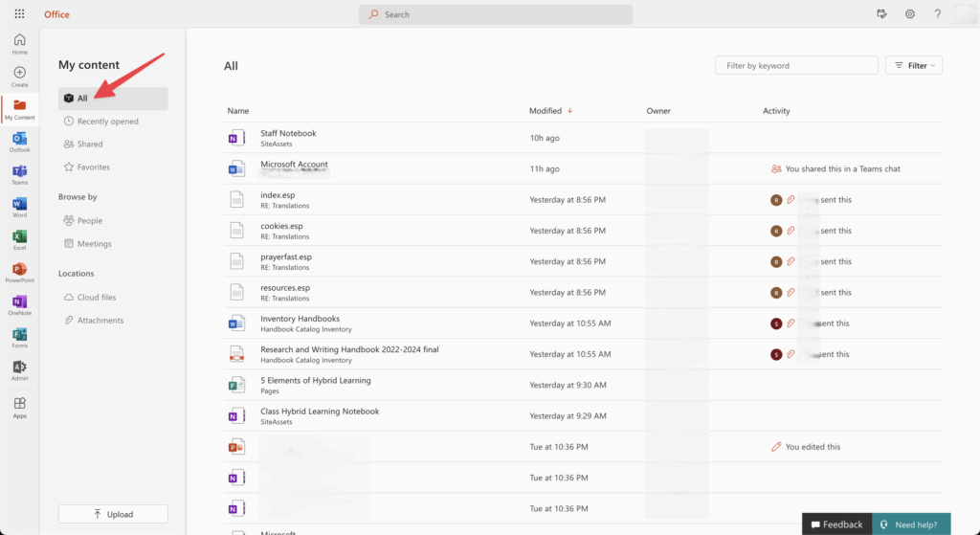Click the Upload button
980x535 pixels.
click(113, 514)
